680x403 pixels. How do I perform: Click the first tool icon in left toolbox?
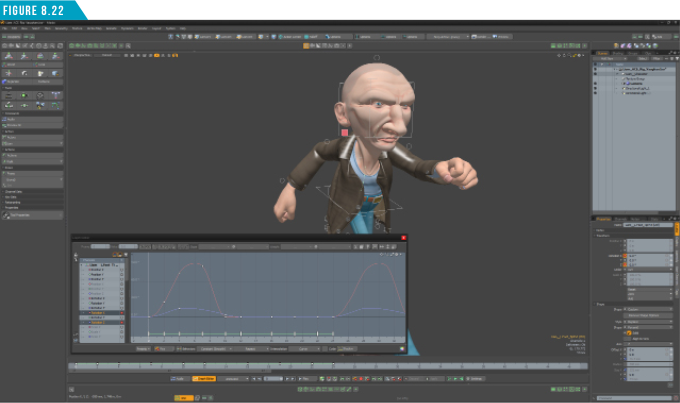click(x=8, y=57)
